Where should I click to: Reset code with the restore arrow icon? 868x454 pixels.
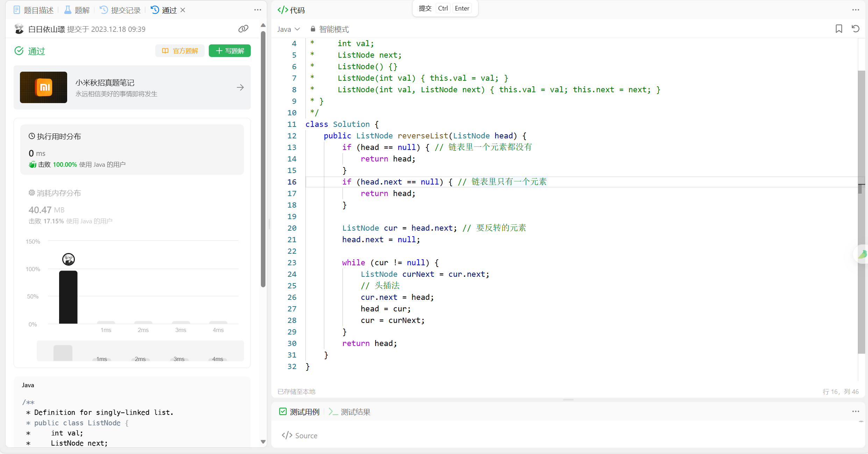(855, 29)
